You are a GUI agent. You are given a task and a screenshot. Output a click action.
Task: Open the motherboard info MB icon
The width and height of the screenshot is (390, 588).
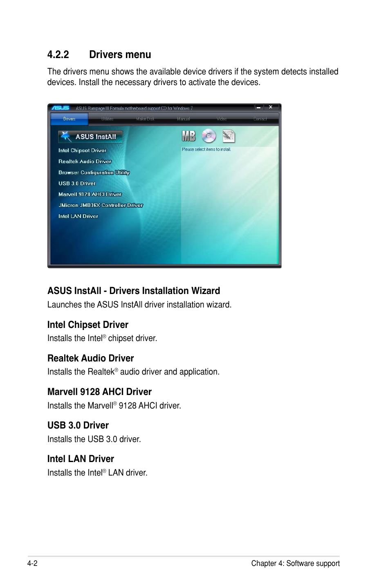(x=188, y=136)
